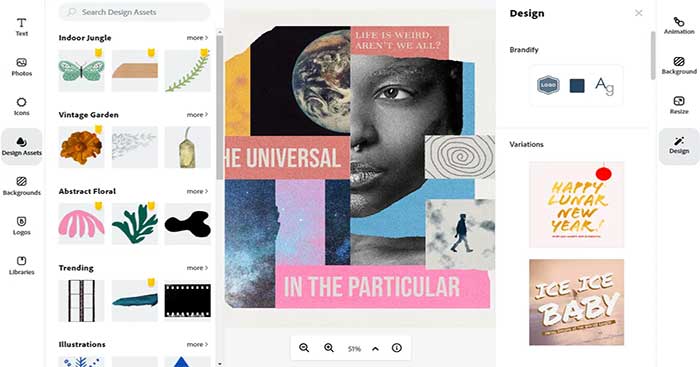Open the Libraries panel
The height and width of the screenshot is (367, 700).
(21, 266)
